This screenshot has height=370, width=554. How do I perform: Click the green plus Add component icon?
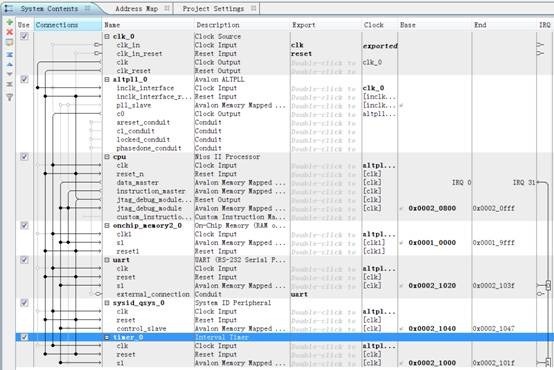[x=10, y=23]
